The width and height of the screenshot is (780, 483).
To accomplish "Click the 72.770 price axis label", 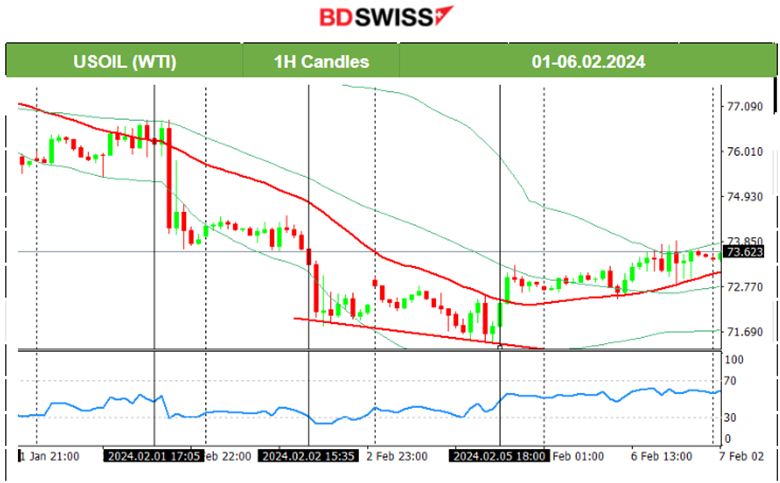I will click(x=744, y=287).
